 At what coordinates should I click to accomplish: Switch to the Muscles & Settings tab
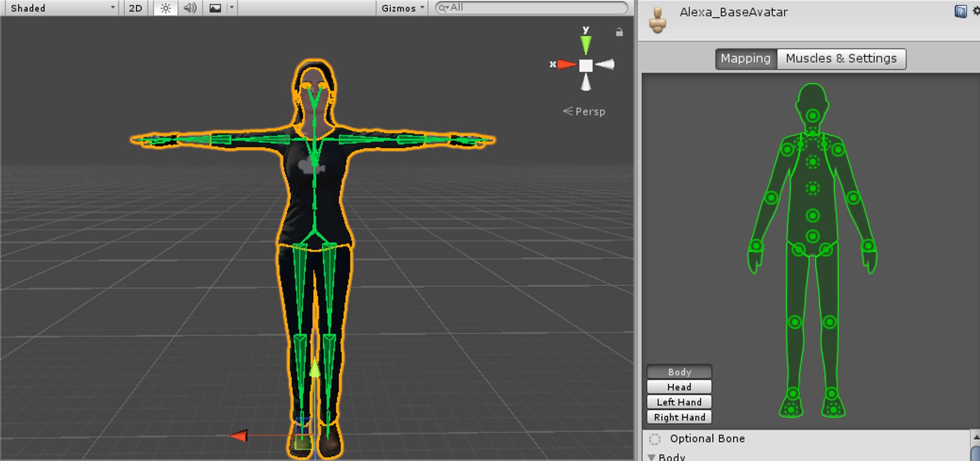[841, 59]
